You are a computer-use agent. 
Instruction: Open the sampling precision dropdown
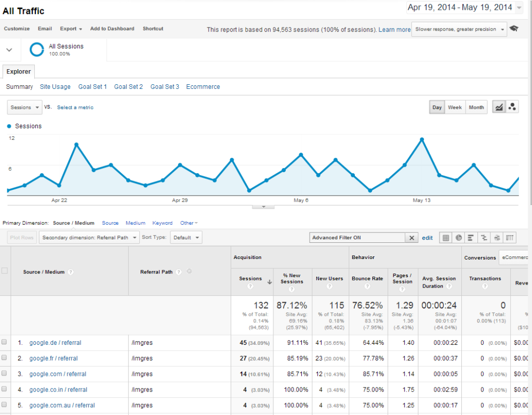(459, 29)
